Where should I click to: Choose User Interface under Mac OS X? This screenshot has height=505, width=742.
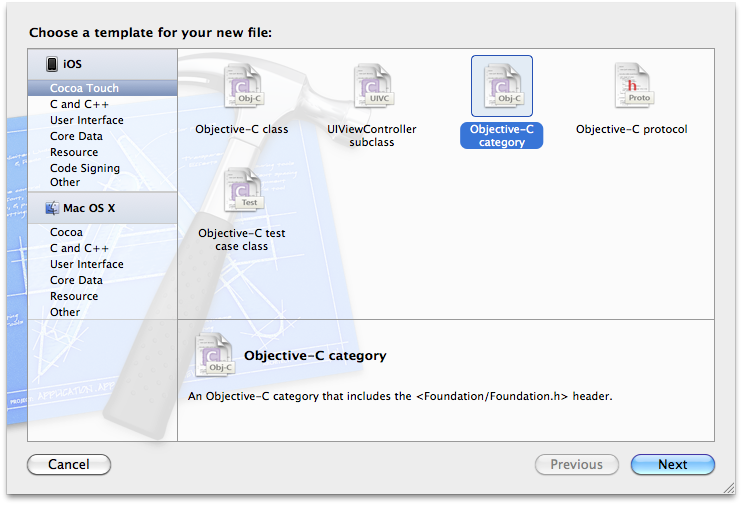(103, 264)
